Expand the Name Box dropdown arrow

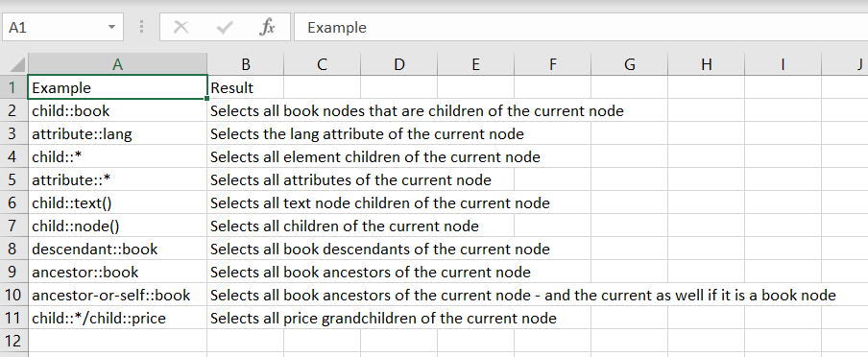(x=111, y=27)
